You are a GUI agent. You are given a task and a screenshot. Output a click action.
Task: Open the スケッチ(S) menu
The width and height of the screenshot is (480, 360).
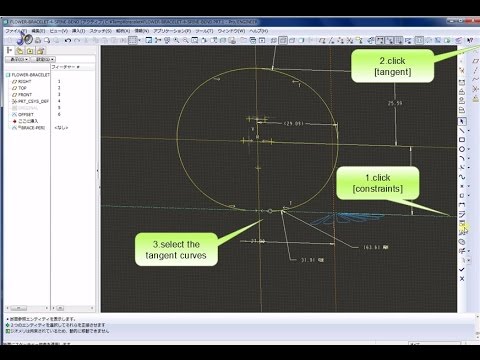point(100,31)
